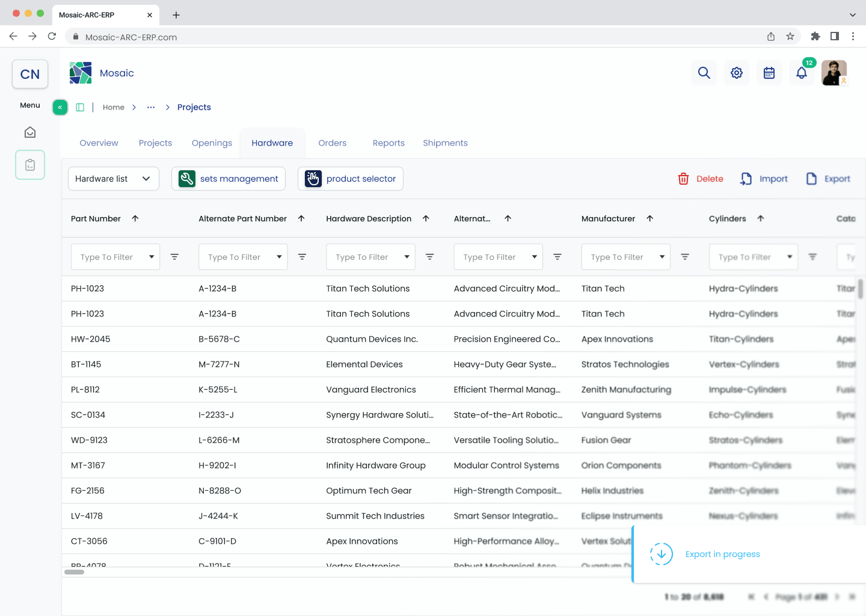Image resolution: width=866 pixels, height=616 pixels.
Task: Sort by Manufacturer arrow
Action: (x=649, y=218)
